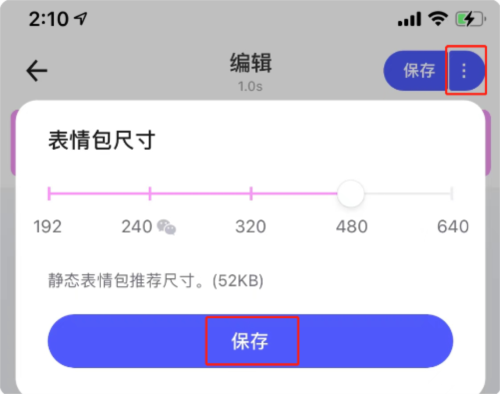Select the 320 size tick mark
The height and width of the screenshot is (394, 500).
pyautogui.click(x=251, y=193)
